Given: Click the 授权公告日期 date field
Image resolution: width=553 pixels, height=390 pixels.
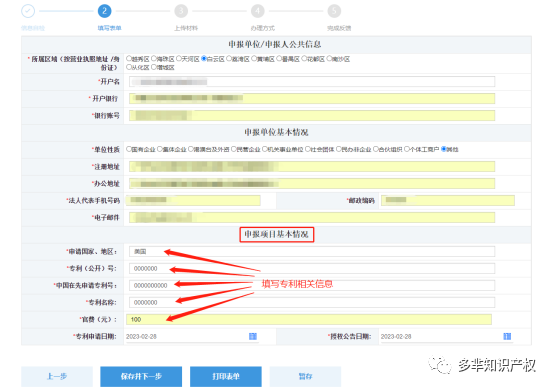Looking at the screenshot, I should pyautogui.click(x=446, y=336).
